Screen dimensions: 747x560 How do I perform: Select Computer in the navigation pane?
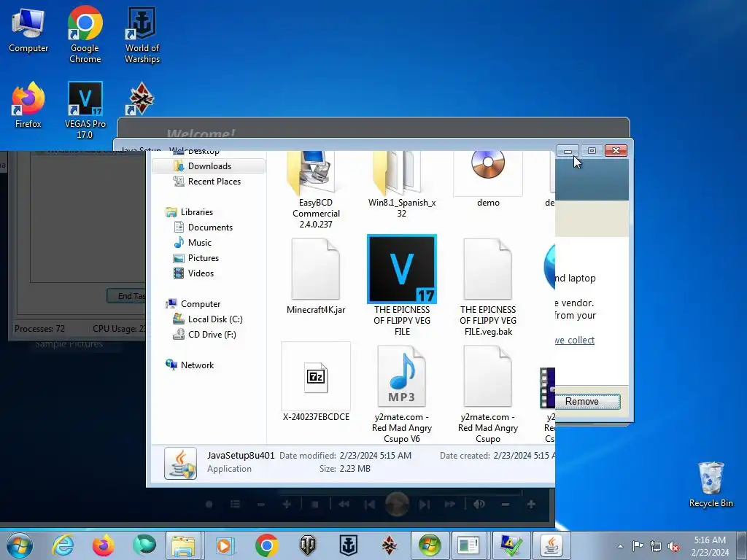200,304
